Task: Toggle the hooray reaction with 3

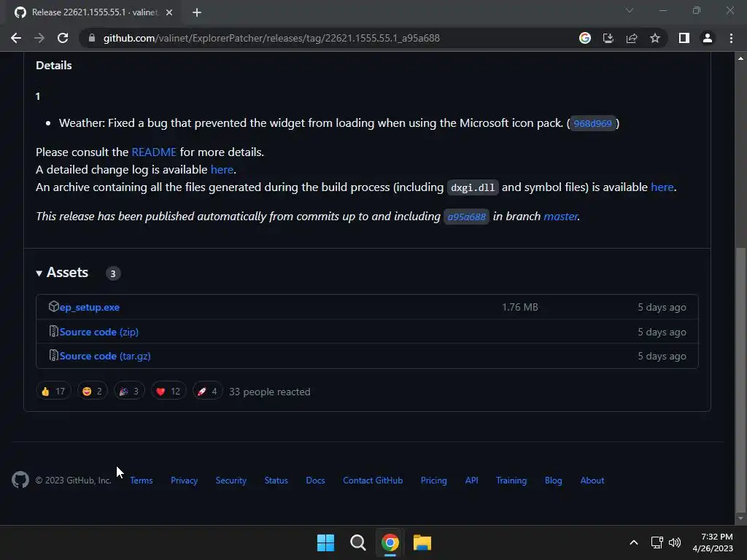Action: [129, 392]
